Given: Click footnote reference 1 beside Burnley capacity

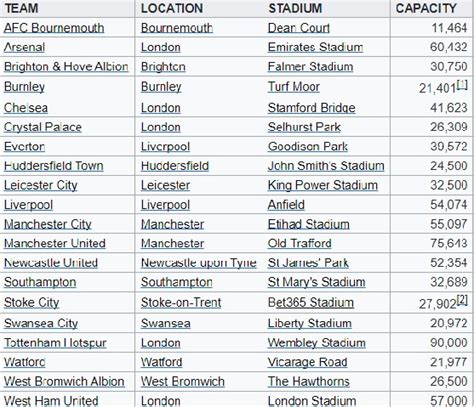Looking at the screenshot, I should 462,85.
